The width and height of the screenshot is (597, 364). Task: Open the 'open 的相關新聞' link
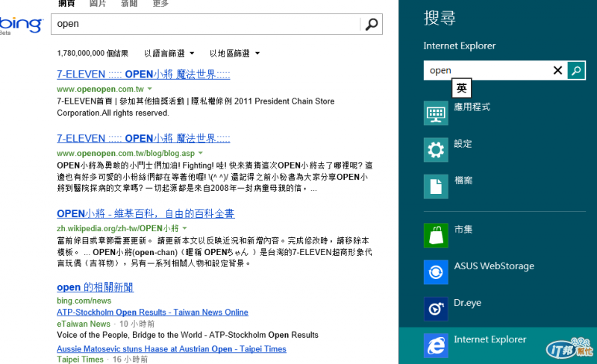click(x=96, y=287)
